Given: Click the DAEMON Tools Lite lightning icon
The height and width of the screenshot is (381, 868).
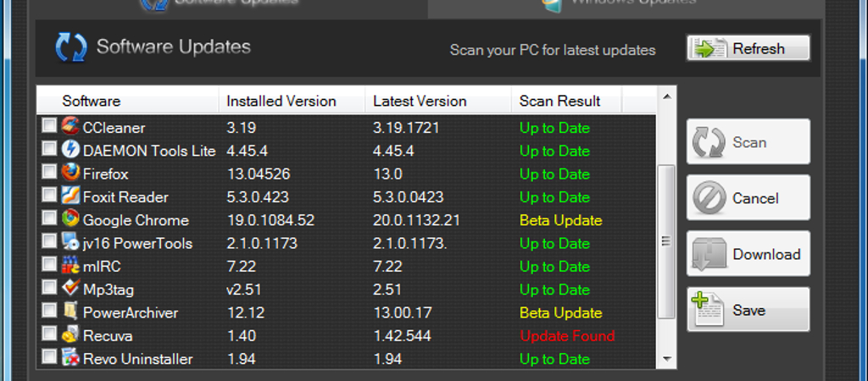Looking at the screenshot, I should point(70,149).
